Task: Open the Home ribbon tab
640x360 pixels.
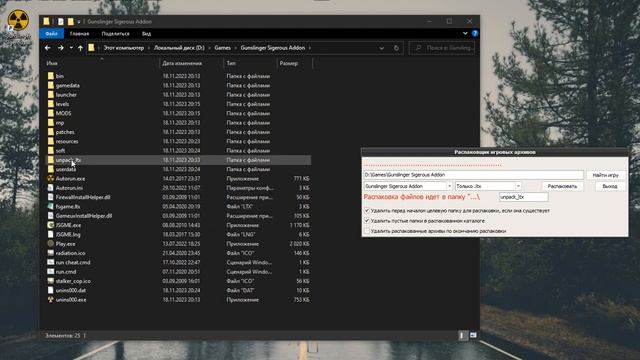Action: [x=79, y=33]
